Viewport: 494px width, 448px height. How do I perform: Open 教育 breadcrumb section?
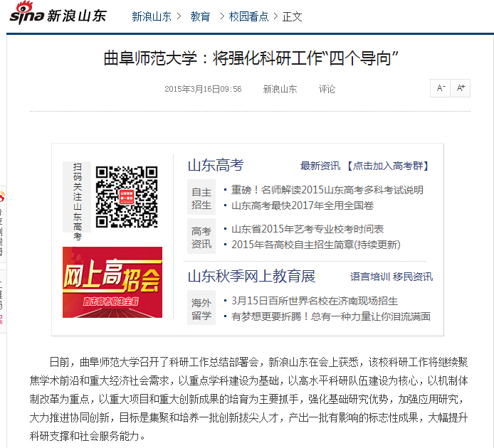click(200, 16)
